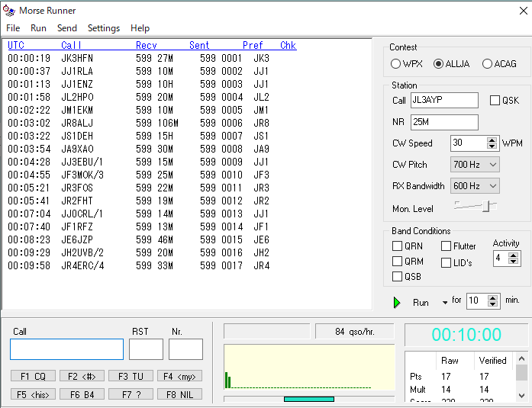Click the F4 <my> button

pos(179,376)
